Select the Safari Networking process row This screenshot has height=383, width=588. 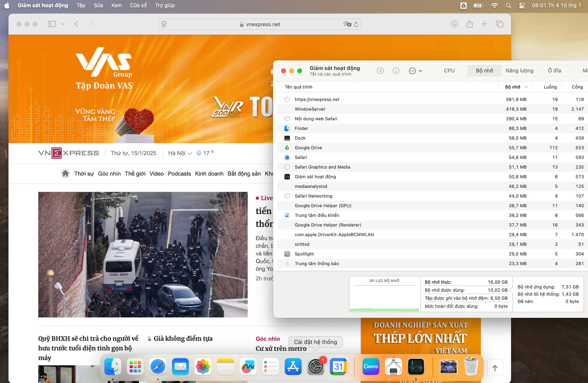432,196
